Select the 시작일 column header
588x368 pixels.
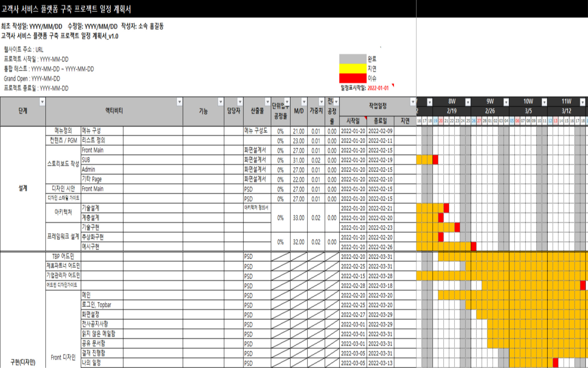[353, 121]
